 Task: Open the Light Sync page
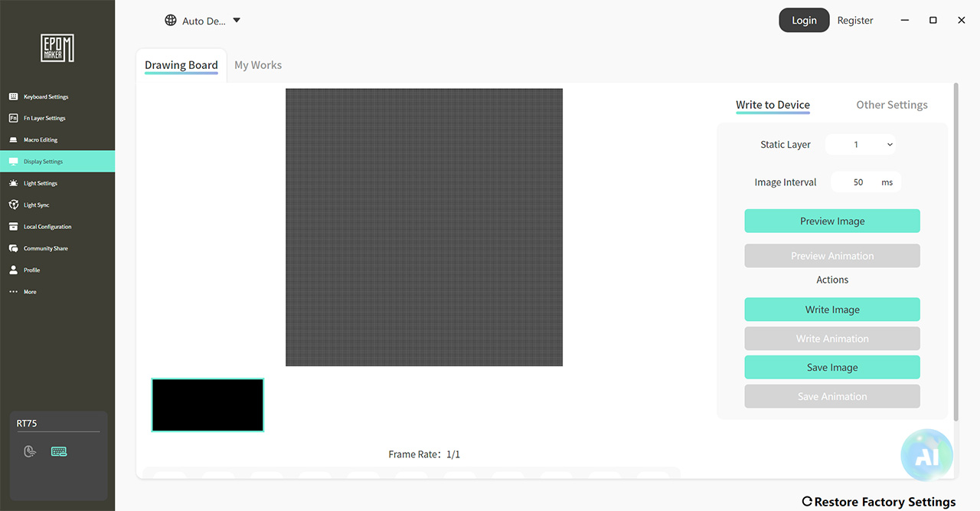coord(57,205)
